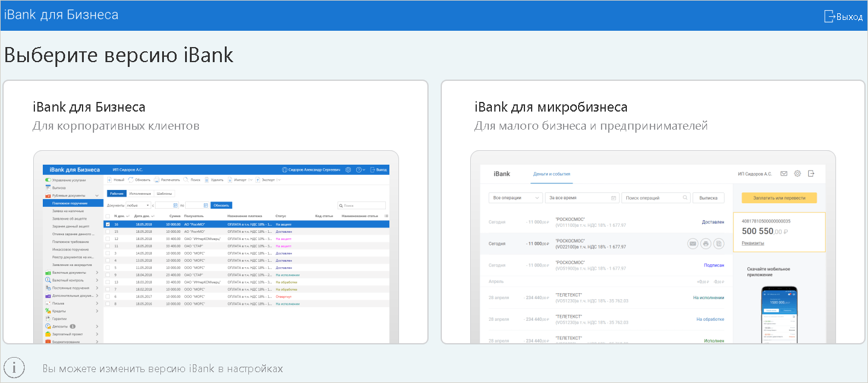
Task: Collapse the Рублевые документы section
Action: (97, 195)
